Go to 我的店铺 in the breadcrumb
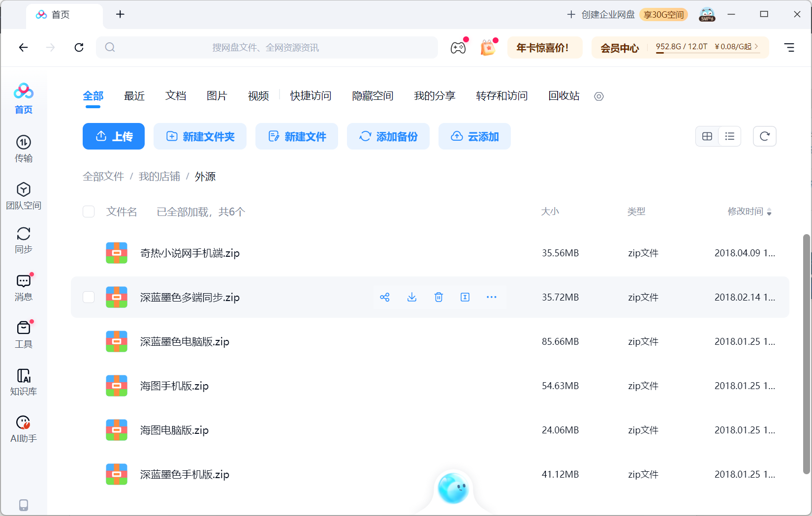 (x=159, y=177)
